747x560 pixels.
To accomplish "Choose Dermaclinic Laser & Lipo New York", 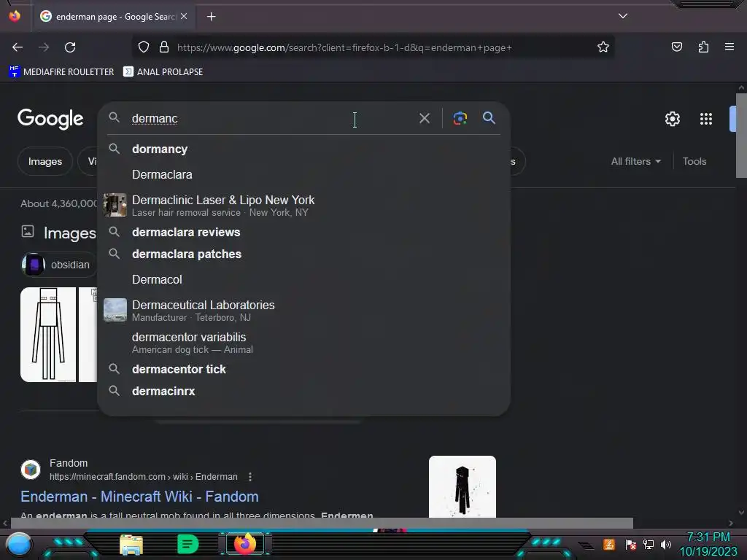I will (304, 205).
